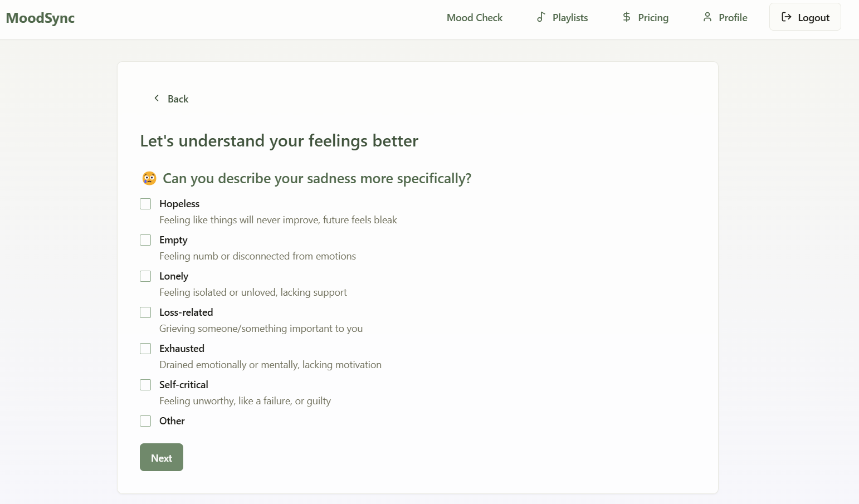This screenshot has width=859, height=504.
Task: Click the music note icon beside Playlists
Action: 540,17
